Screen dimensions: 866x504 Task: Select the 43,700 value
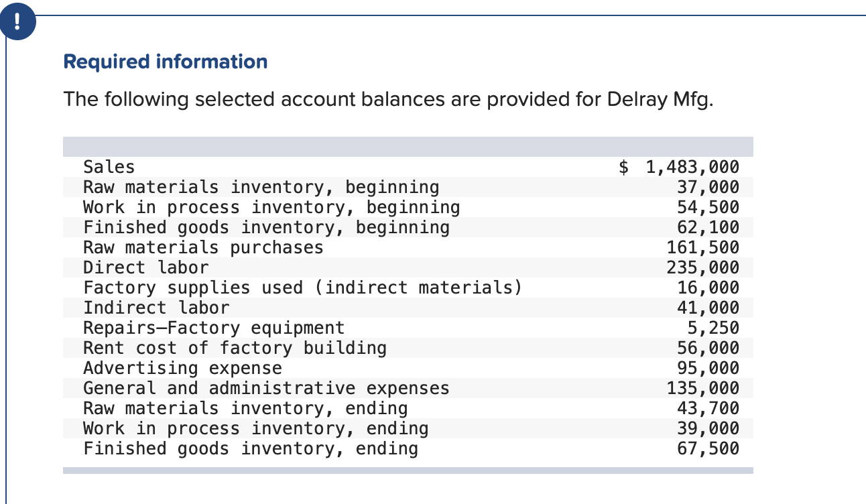(x=708, y=408)
